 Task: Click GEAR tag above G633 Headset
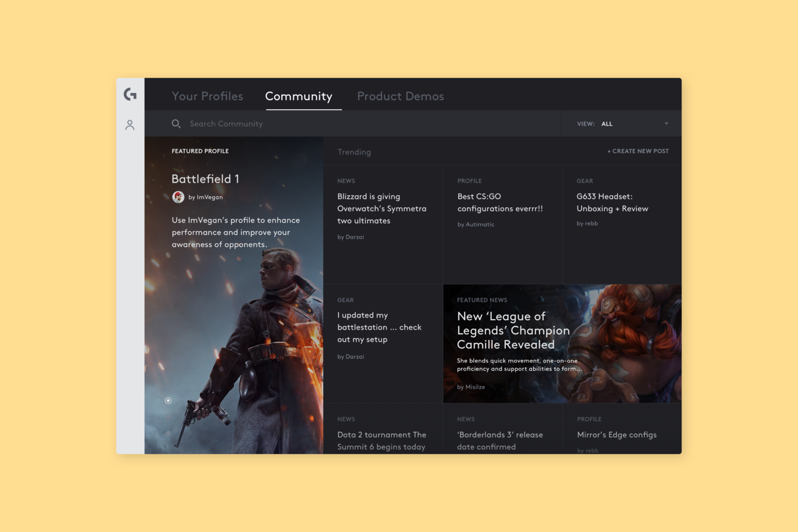click(x=585, y=181)
